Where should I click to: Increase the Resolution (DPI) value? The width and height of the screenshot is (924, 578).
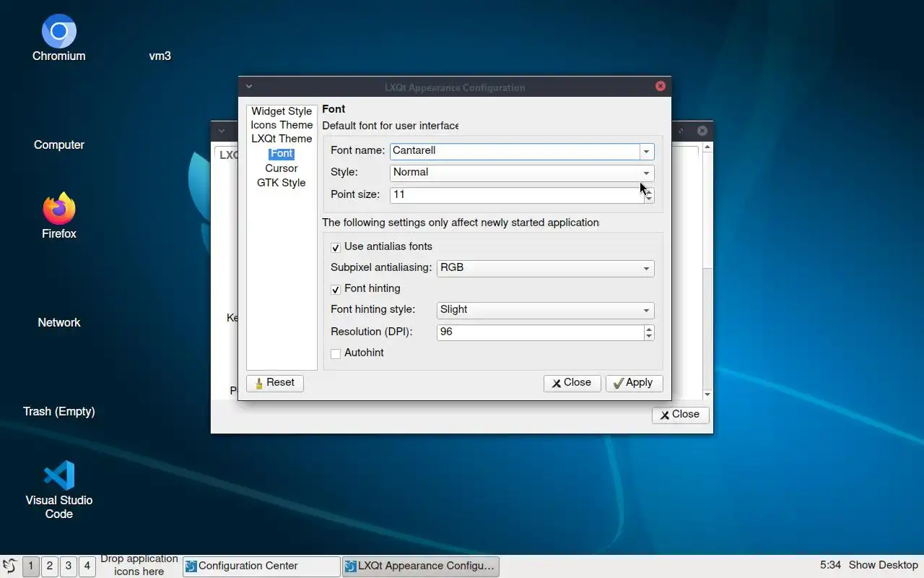point(649,328)
